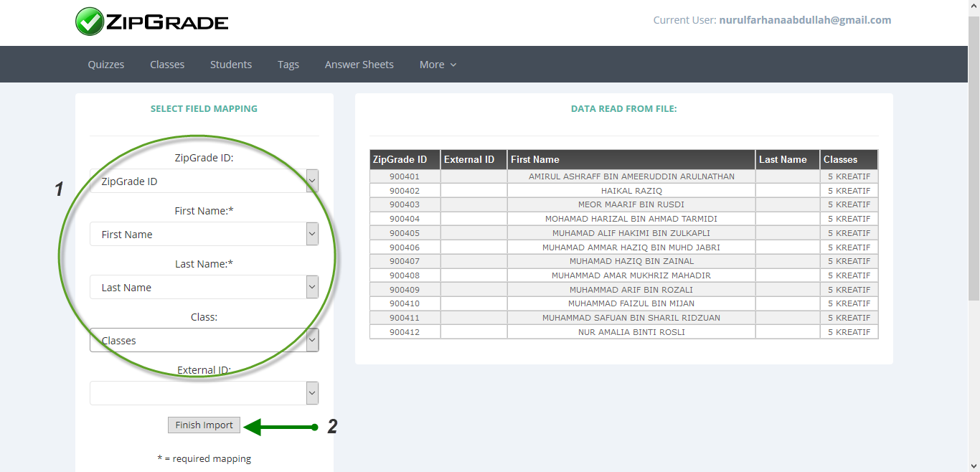
Task: Click MUHAMMAD ARIF BIN ROZALI
Action: tap(631, 290)
